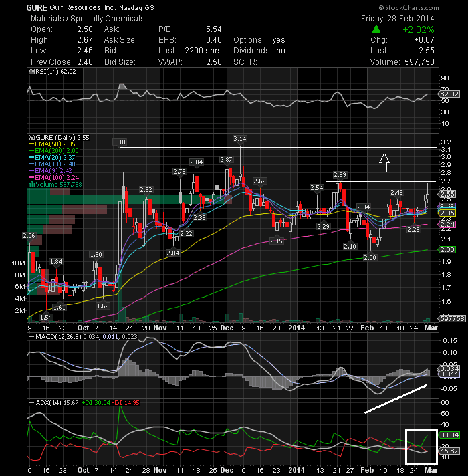Click the 2.55 current price tag on the right axis
Screen dimensions: 468x476
pyautogui.click(x=447, y=195)
